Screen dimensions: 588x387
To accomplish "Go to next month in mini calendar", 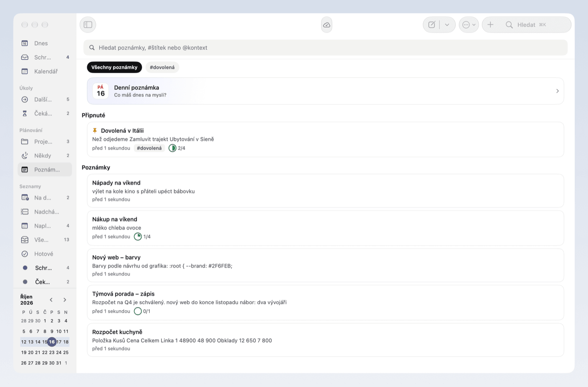I will point(65,300).
